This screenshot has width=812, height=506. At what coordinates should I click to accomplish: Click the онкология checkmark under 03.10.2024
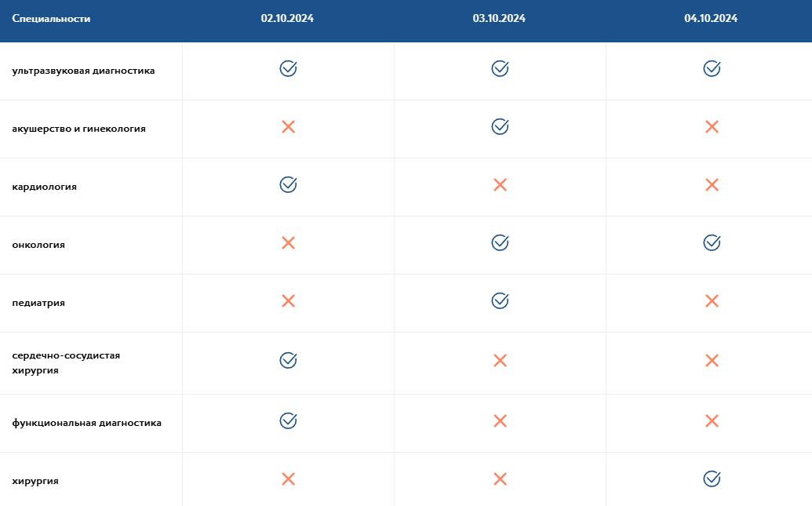(500, 242)
